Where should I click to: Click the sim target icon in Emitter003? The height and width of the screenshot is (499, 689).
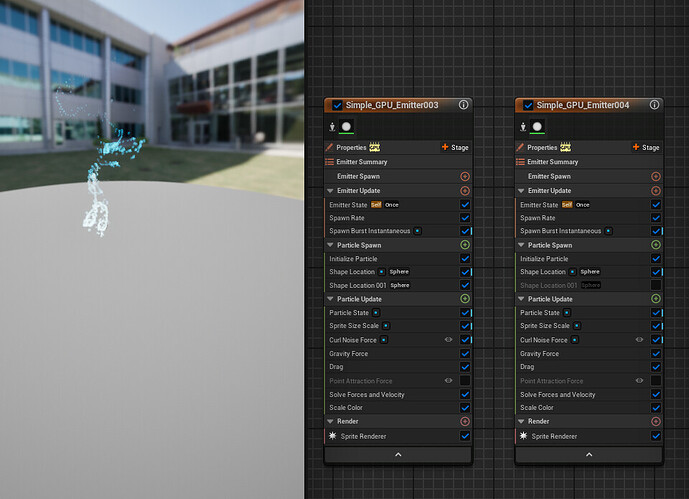click(332, 127)
